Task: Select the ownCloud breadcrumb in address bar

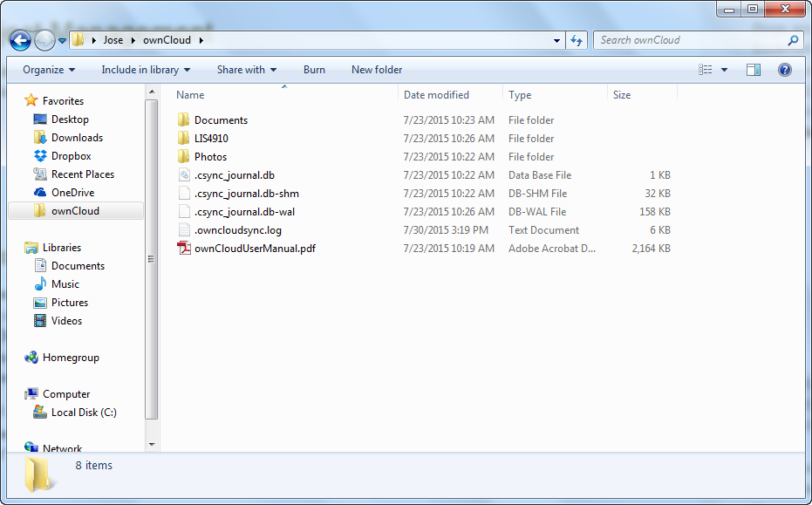Action: [167, 40]
